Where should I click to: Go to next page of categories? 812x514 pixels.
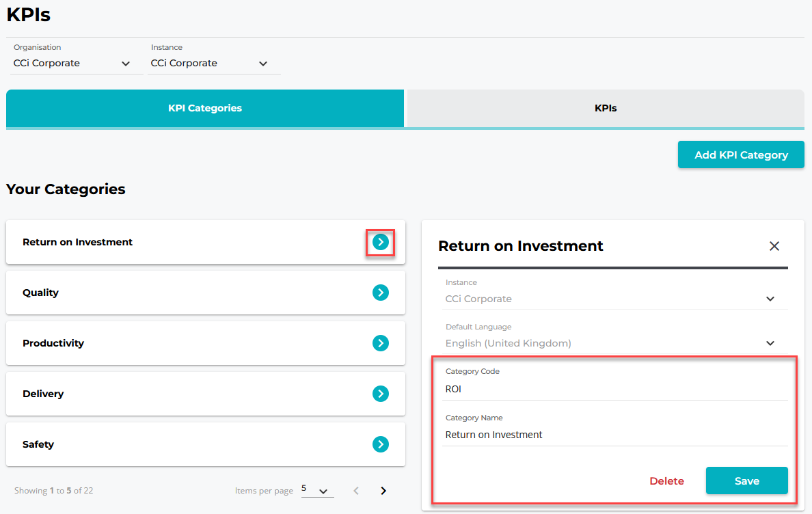[x=383, y=490]
